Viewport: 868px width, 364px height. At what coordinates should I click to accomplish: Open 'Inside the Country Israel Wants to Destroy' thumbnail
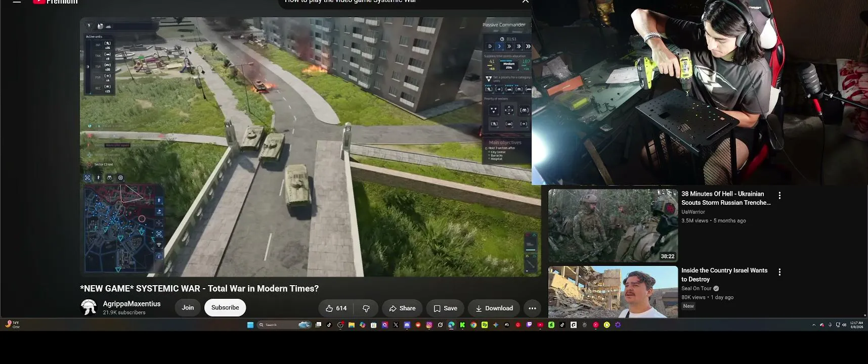[x=613, y=292]
